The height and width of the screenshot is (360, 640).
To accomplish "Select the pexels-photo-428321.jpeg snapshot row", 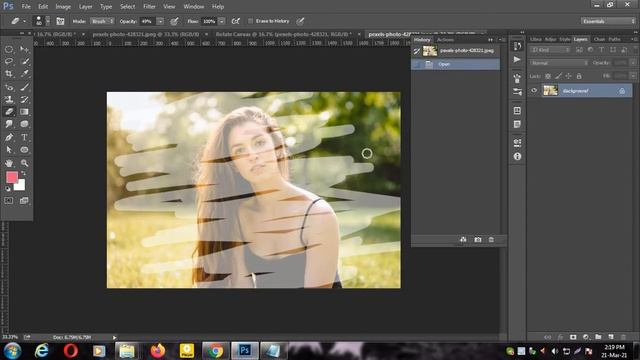I will tap(456, 51).
